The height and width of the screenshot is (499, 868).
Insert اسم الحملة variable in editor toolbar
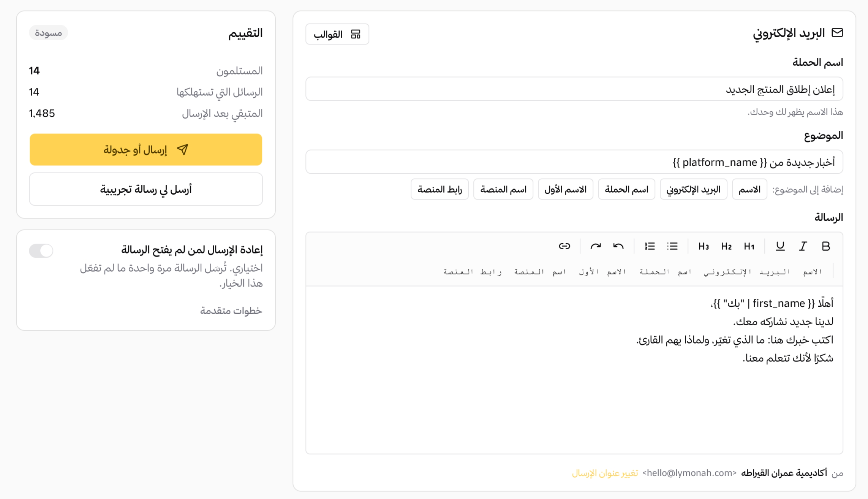(x=665, y=271)
